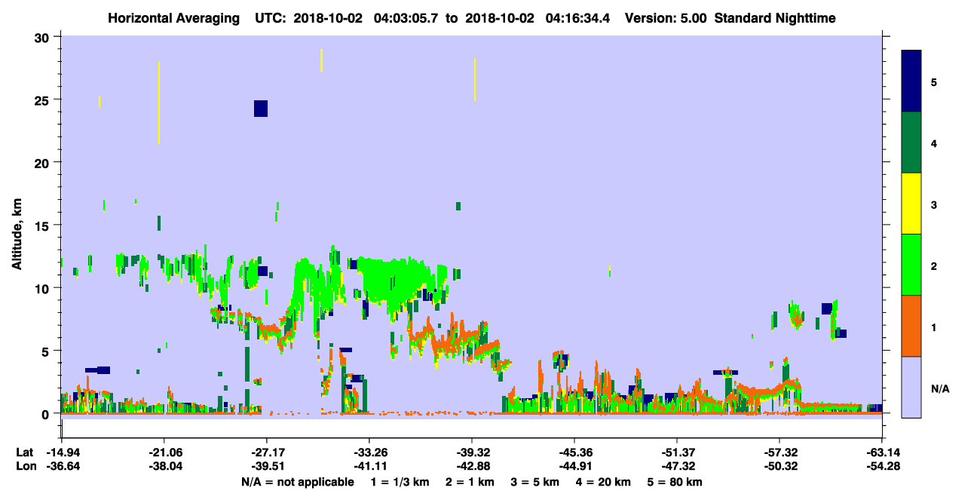Viewport: 980px width, 503px height.
Task: Click the orange level 1 legend swatch
Action: (x=911, y=326)
